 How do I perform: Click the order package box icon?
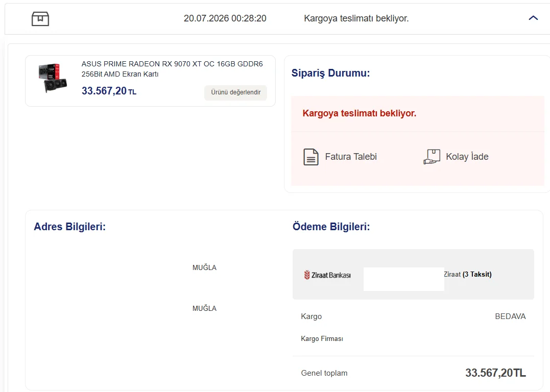[40, 18]
